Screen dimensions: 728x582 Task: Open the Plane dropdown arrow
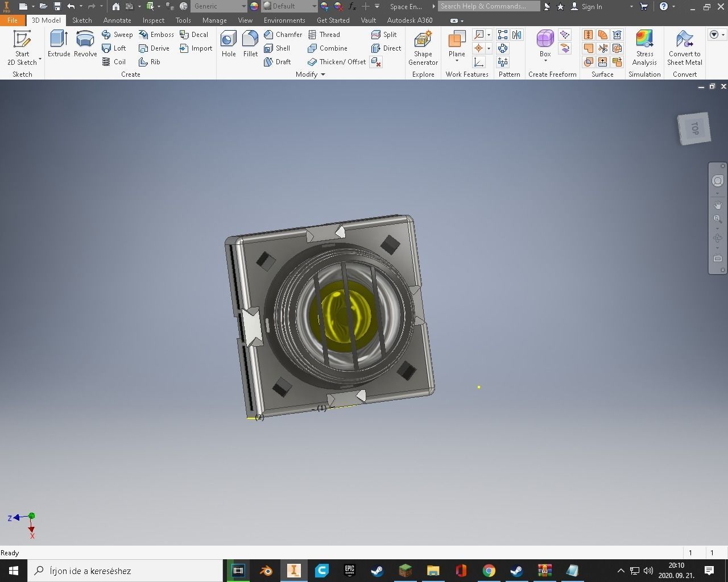(456, 60)
